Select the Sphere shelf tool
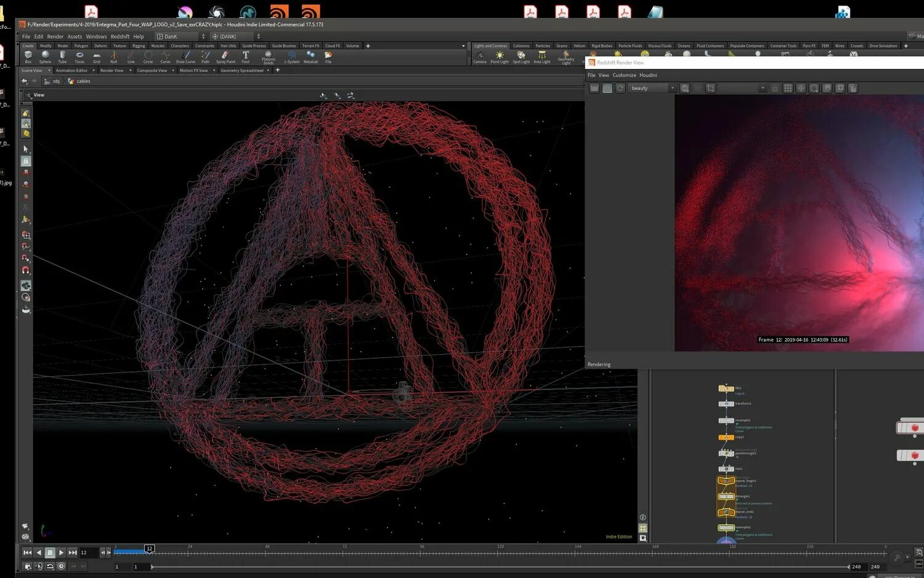 (x=45, y=57)
